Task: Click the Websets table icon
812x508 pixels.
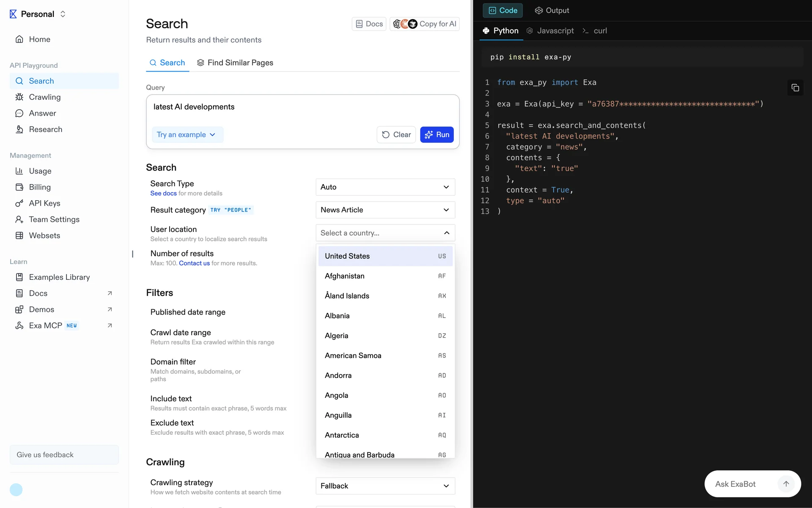Action: tap(19, 235)
